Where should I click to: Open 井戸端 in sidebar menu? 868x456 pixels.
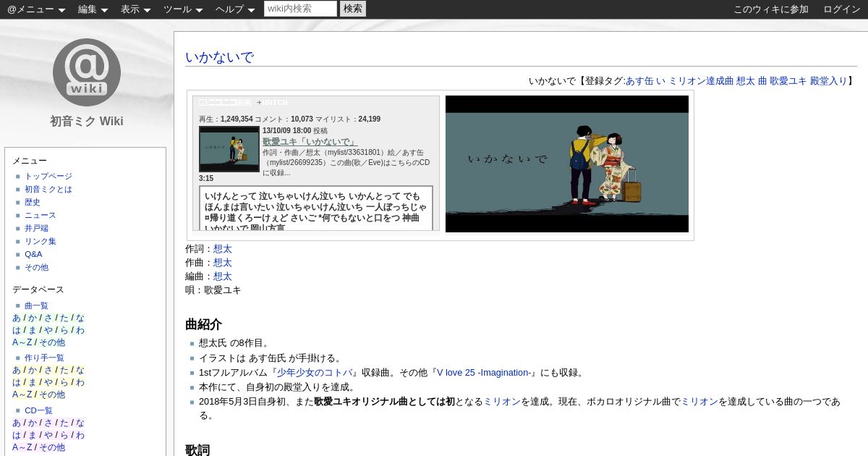tap(37, 228)
